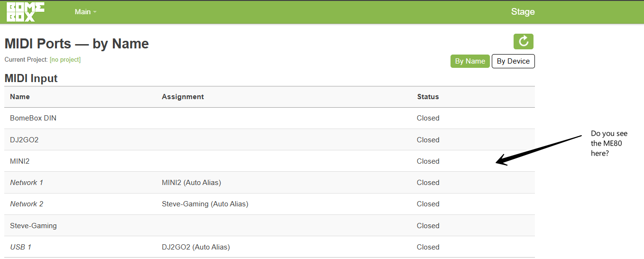Click the Status column header
This screenshot has width=644, height=259.
(x=428, y=97)
